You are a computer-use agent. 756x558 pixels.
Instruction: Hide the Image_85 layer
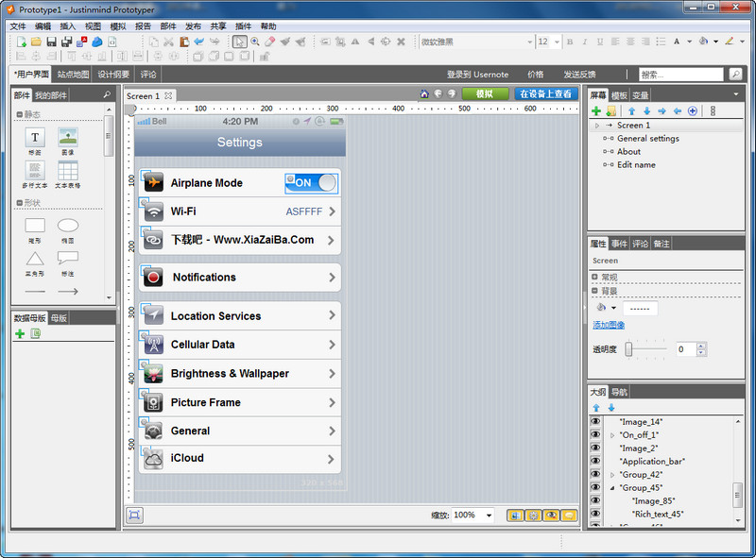tap(595, 501)
